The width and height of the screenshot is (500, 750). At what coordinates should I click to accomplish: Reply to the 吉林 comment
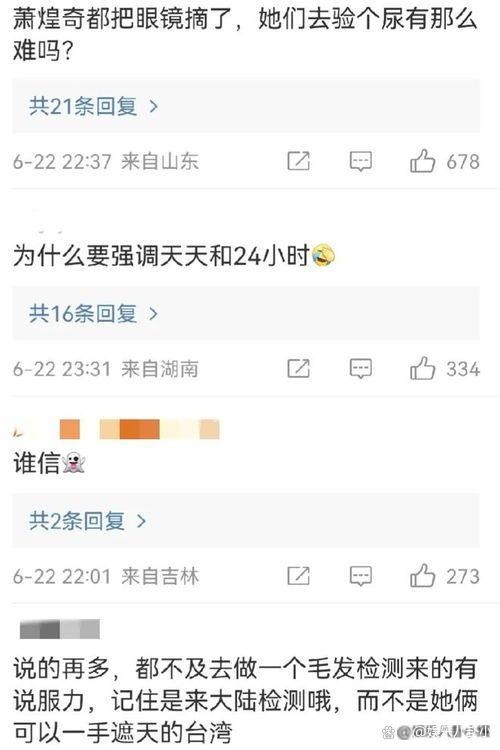[360, 576]
